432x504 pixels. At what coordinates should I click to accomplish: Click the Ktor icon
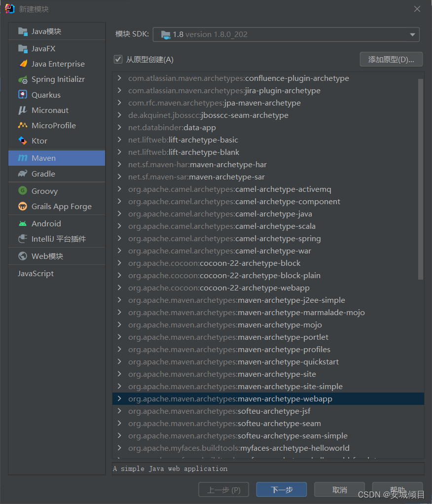[23, 141]
